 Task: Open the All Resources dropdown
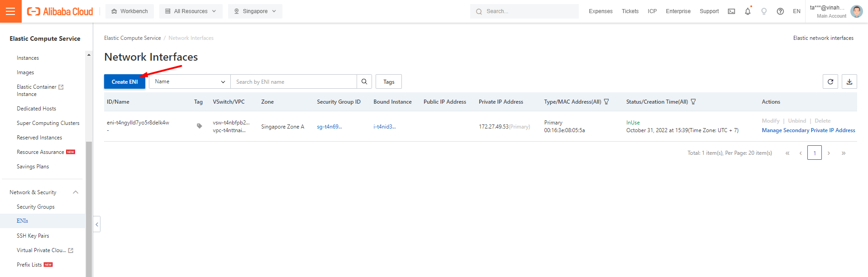[191, 11]
